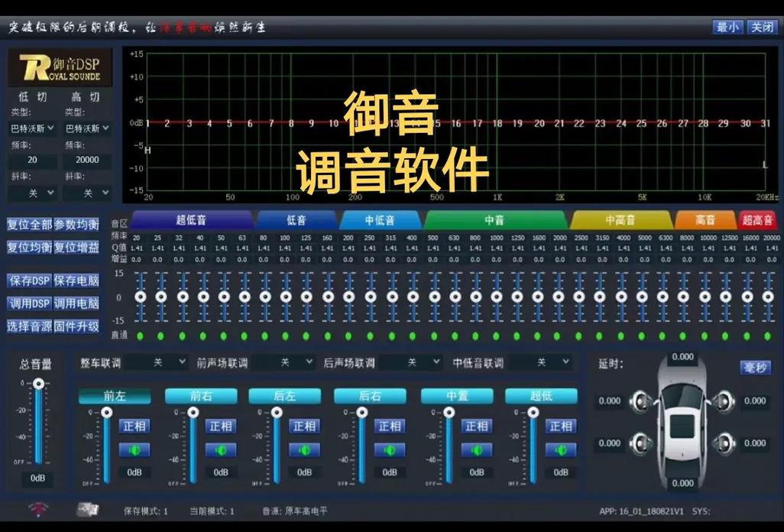
Task: Click the 保存电脑 button
Action: click(76, 281)
